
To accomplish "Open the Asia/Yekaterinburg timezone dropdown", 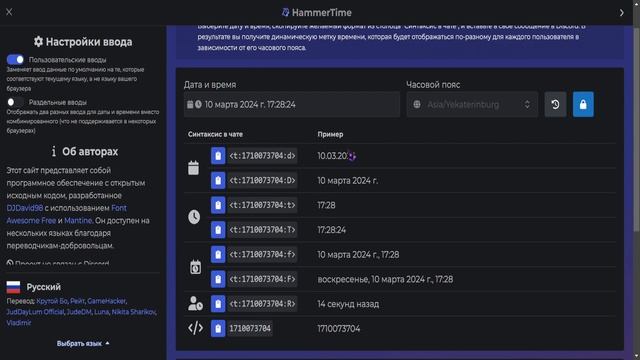I will coord(472,104).
